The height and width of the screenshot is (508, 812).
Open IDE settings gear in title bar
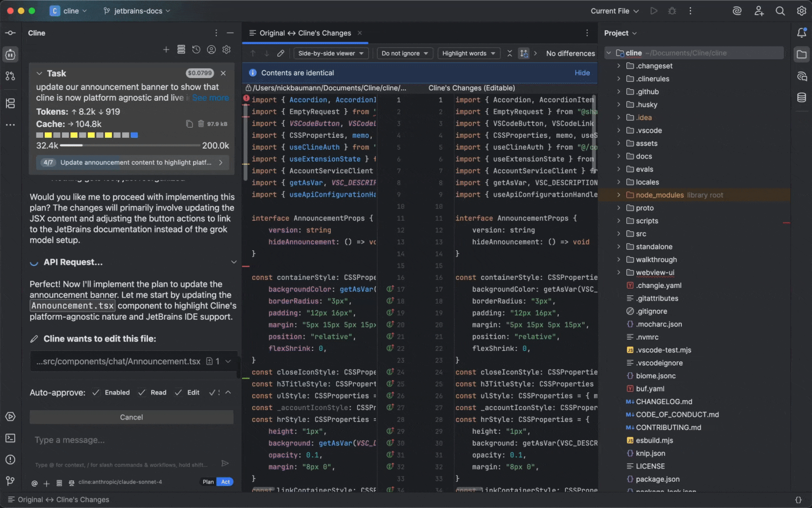(x=802, y=11)
